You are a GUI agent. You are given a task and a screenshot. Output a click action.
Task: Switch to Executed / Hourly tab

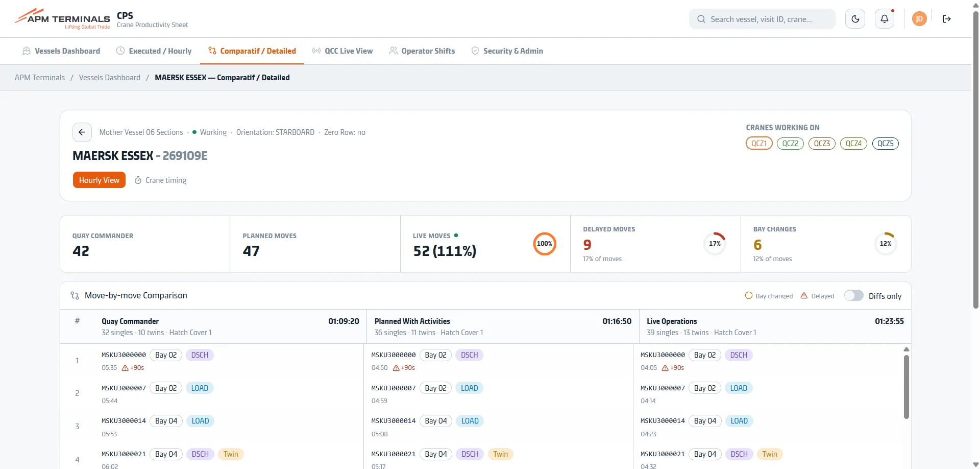tap(154, 51)
